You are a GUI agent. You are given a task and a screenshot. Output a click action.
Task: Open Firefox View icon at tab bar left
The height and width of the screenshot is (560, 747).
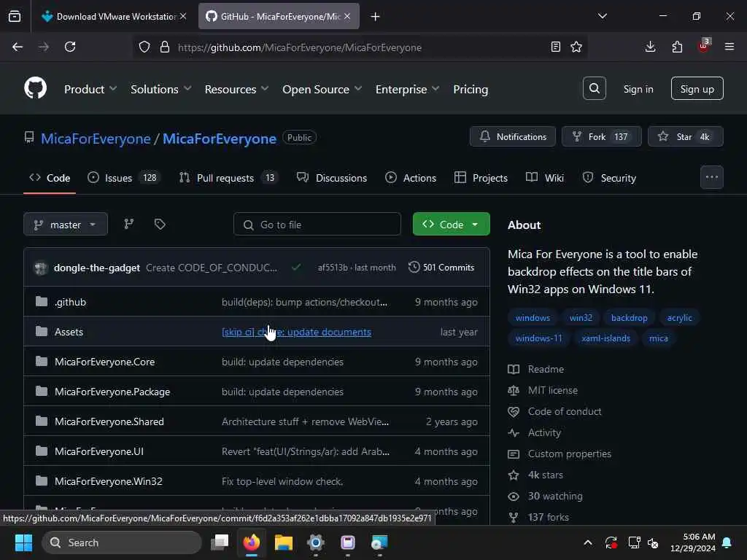[x=15, y=17]
